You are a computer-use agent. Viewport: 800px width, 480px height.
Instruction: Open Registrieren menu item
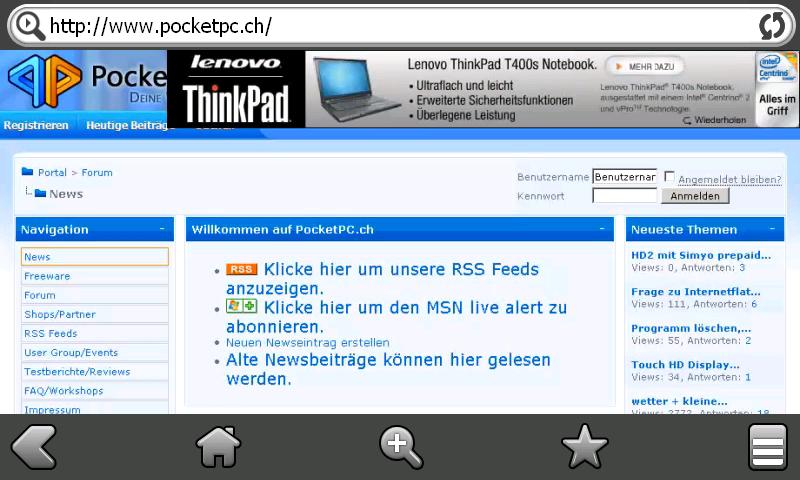pyautogui.click(x=36, y=125)
